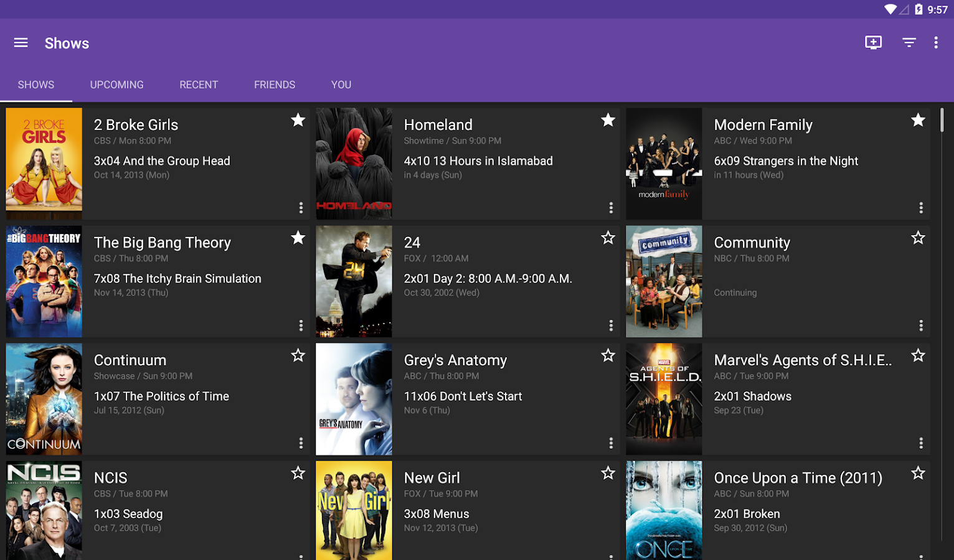Open options menu for Modern Family
This screenshot has height=560, width=954.
click(x=920, y=208)
